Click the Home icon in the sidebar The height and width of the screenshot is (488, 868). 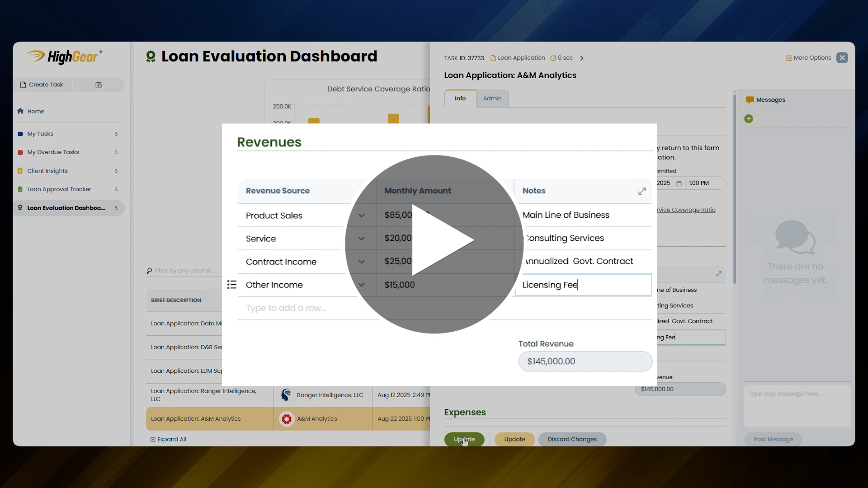[x=20, y=111]
